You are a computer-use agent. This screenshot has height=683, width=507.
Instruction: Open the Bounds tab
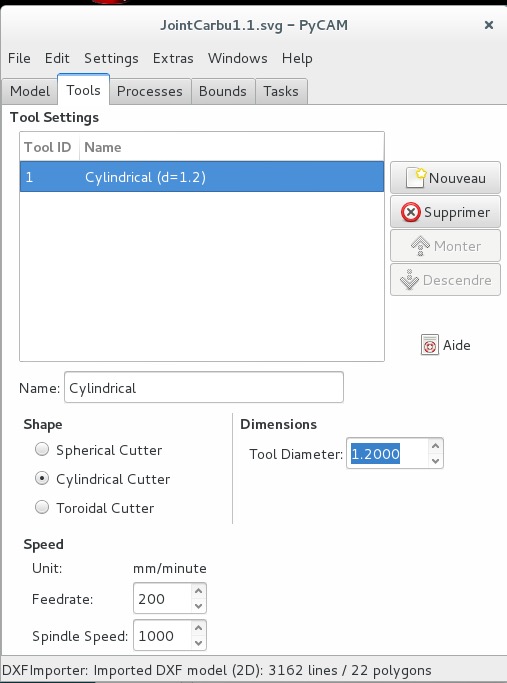click(223, 91)
